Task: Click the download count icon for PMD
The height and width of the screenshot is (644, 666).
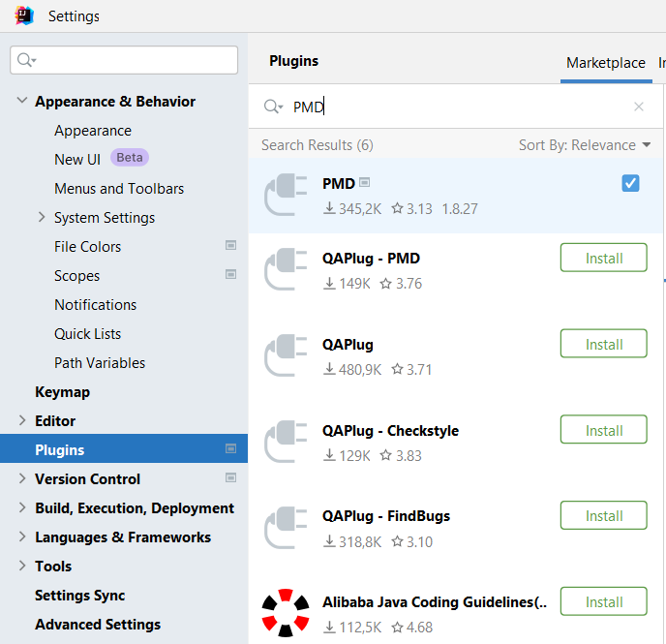Action: pos(329,208)
